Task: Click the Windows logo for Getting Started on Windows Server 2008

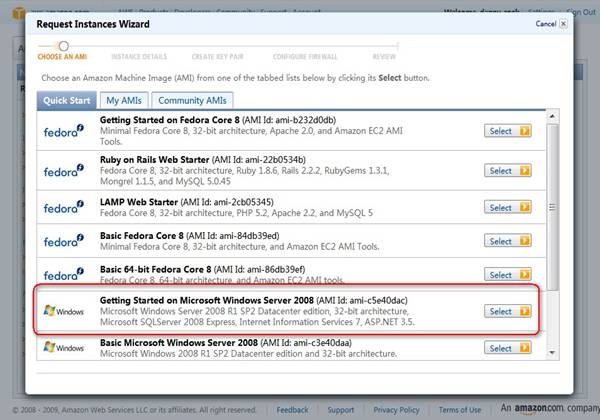Action: point(66,311)
